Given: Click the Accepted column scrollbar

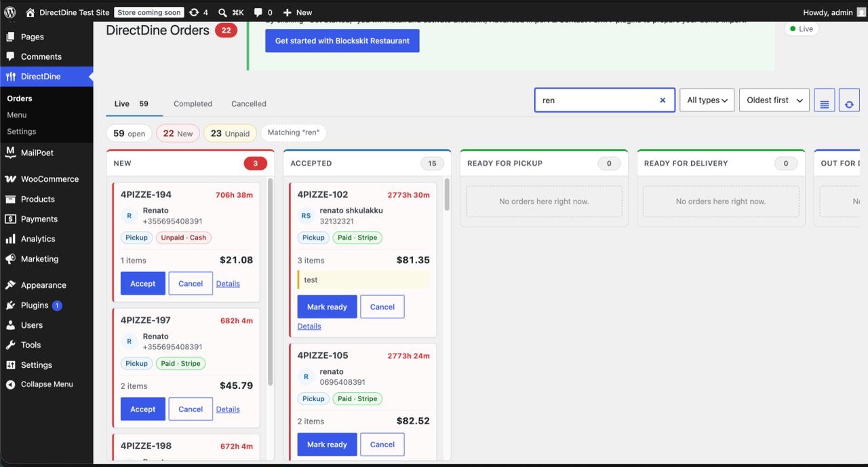Looking at the screenshot, I should coord(446,194).
